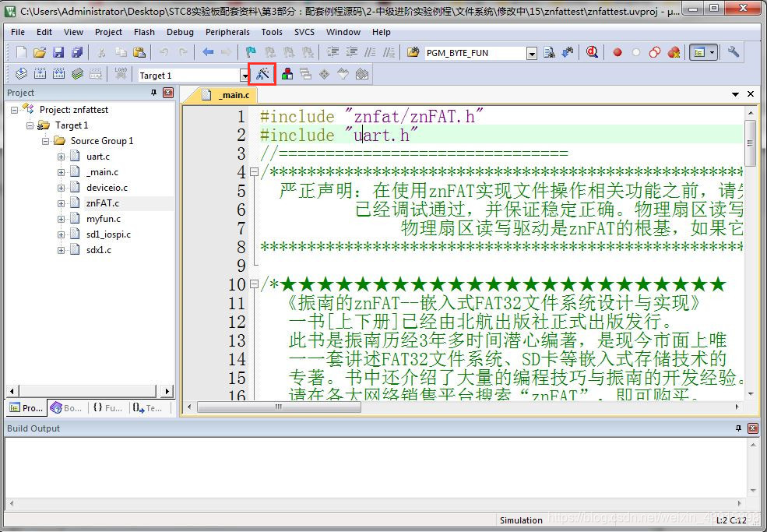Toggle bookmark on current line
This screenshot has height=532, width=767.
[x=251, y=52]
